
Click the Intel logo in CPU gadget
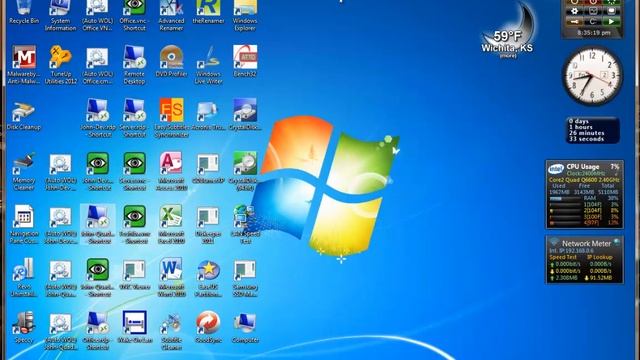pyautogui.click(x=556, y=168)
